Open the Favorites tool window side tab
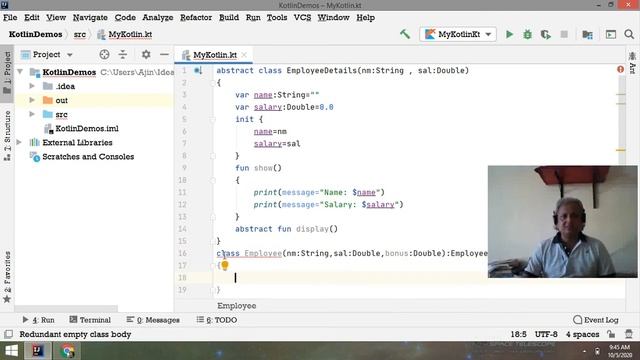 pyautogui.click(x=7, y=278)
